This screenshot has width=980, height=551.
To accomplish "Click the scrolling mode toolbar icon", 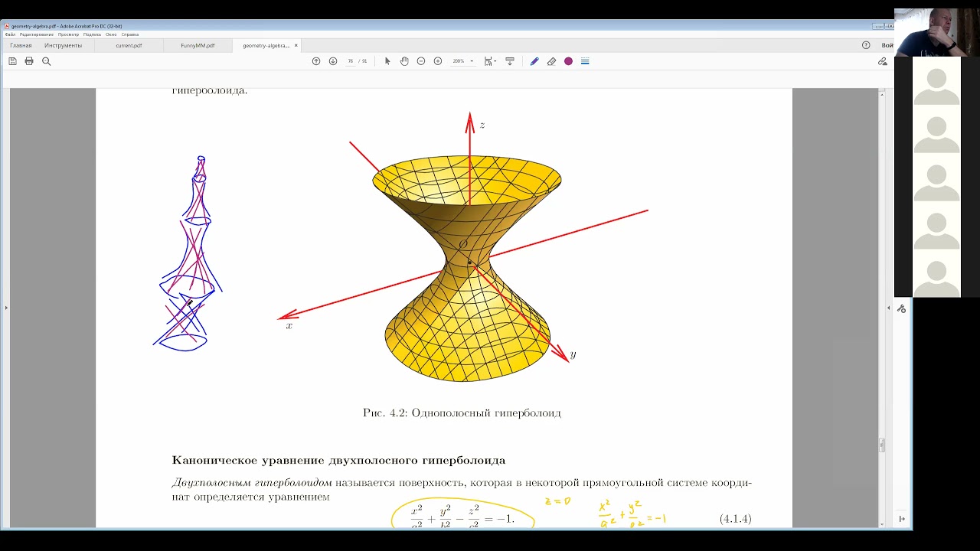I will (x=510, y=61).
